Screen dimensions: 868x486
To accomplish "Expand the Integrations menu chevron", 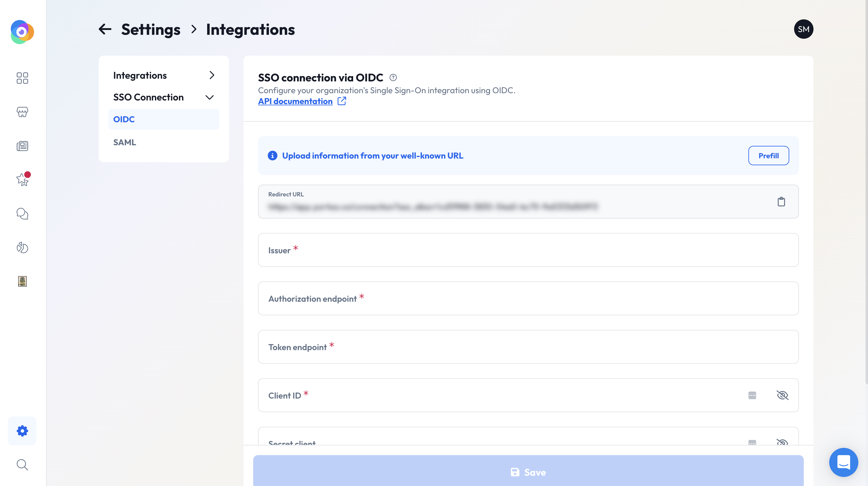I will [212, 75].
